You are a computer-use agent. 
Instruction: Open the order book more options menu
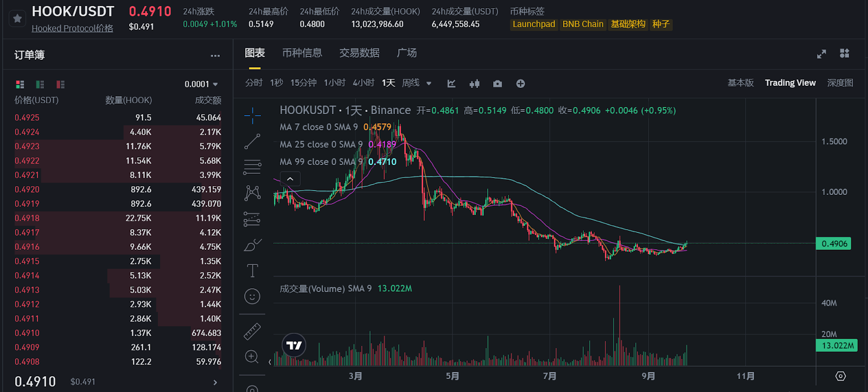(x=215, y=55)
